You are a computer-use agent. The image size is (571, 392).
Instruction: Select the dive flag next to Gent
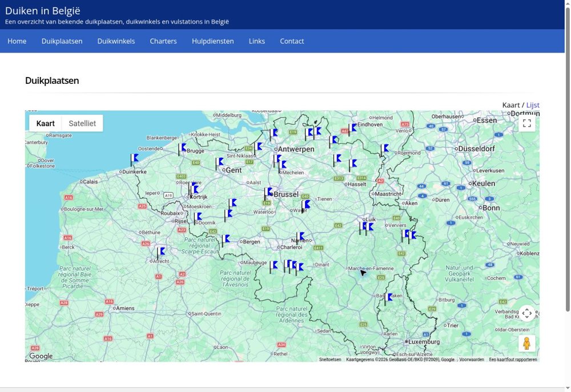click(x=219, y=164)
